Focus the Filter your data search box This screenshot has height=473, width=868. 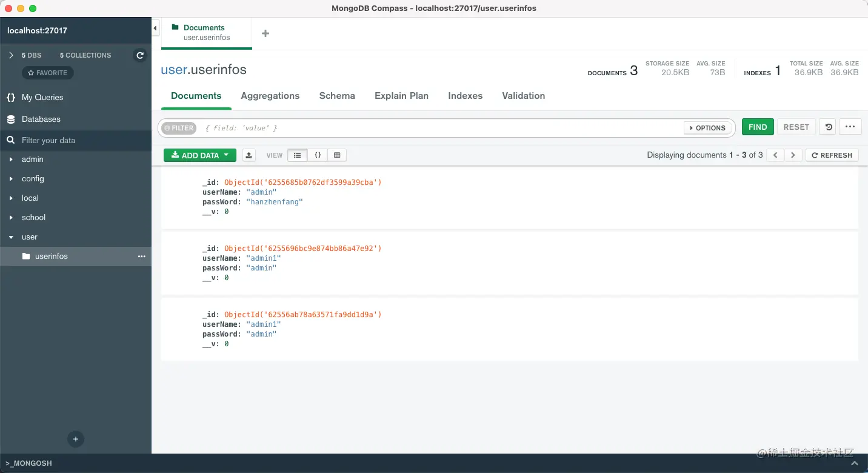point(76,140)
